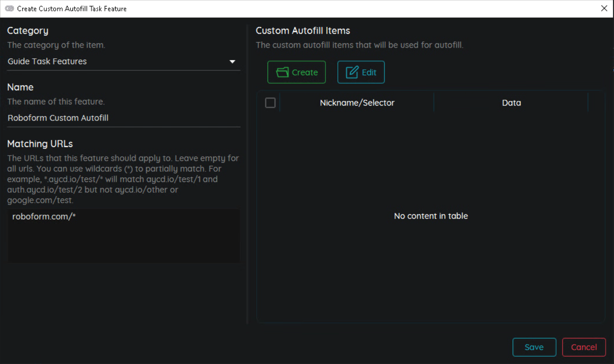Click the divider between Nickname/Selector and Data columns
This screenshot has height=364, width=614.
click(434, 103)
